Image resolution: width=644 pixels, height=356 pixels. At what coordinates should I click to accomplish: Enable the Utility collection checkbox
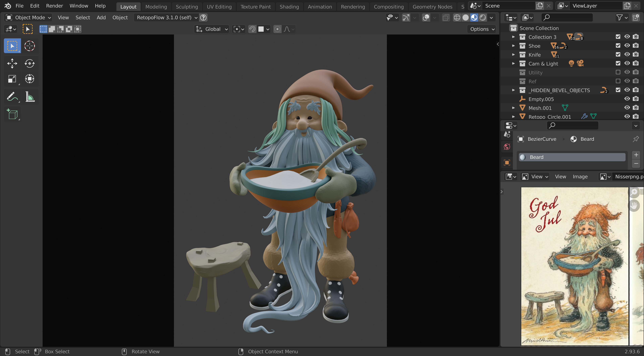pos(618,72)
